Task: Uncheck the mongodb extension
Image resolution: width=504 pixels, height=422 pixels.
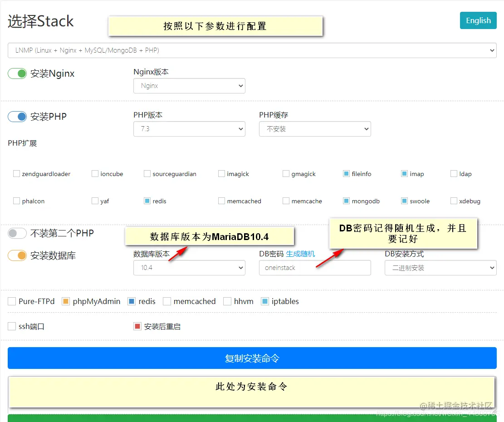Action: pyautogui.click(x=346, y=201)
